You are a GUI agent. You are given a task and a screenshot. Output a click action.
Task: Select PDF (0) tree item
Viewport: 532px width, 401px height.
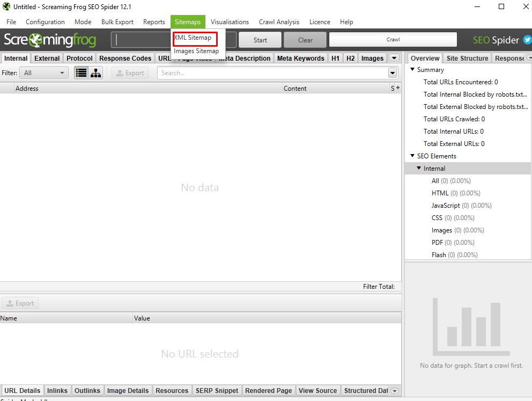pos(453,243)
